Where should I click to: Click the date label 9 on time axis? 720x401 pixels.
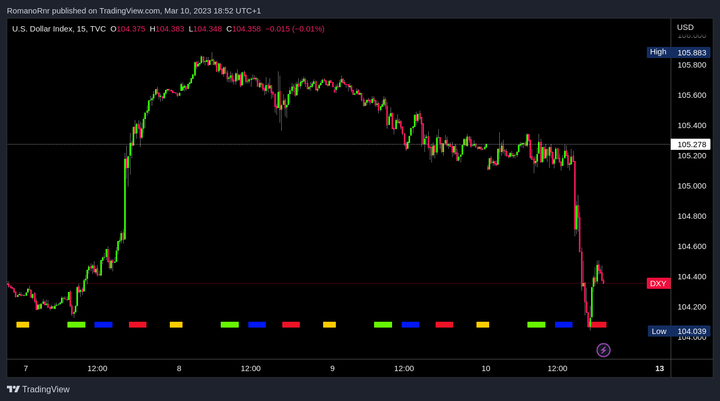coord(332,368)
